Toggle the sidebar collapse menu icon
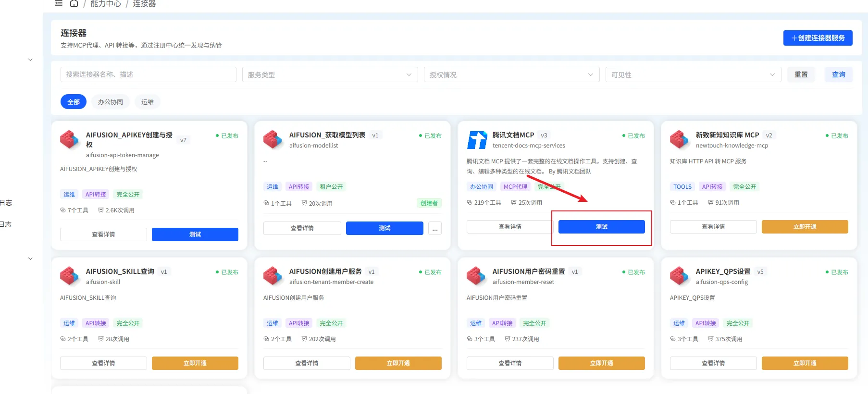This screenshot has height=394, width=868. [x=59, y=3]
